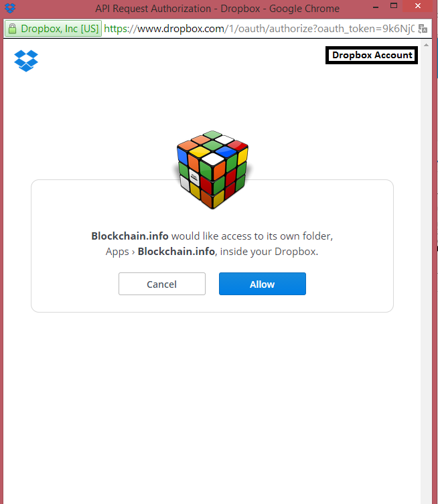Allow Blockchain.info access to Dropbox
The image size is (438, 504).
coord(263,284)
